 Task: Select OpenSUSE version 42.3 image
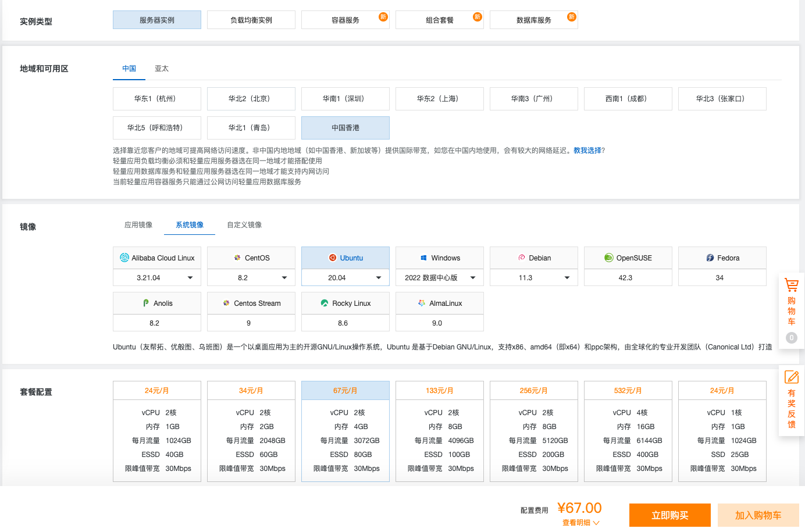pyautogui.click(x=628, y=277)
